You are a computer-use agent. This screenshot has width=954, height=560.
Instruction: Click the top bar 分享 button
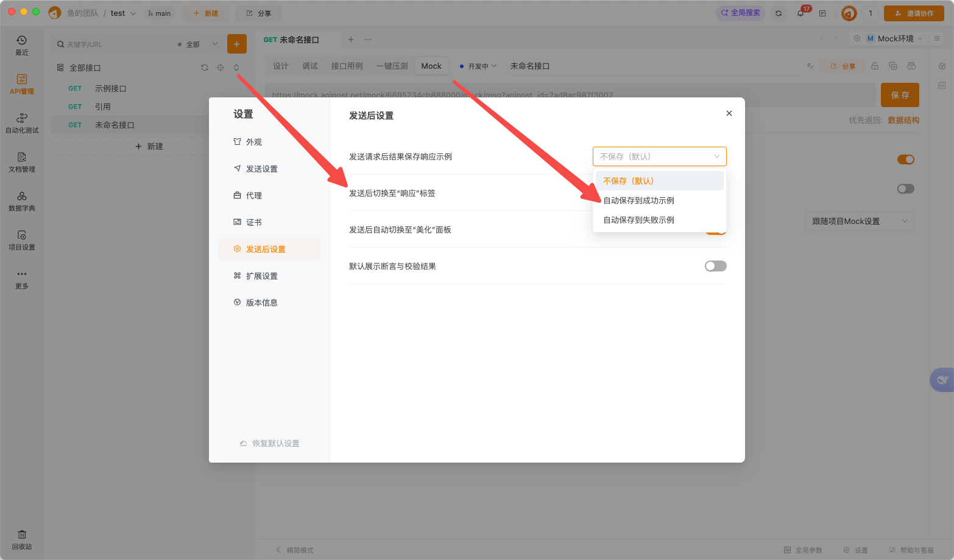(x=259, y=13)
